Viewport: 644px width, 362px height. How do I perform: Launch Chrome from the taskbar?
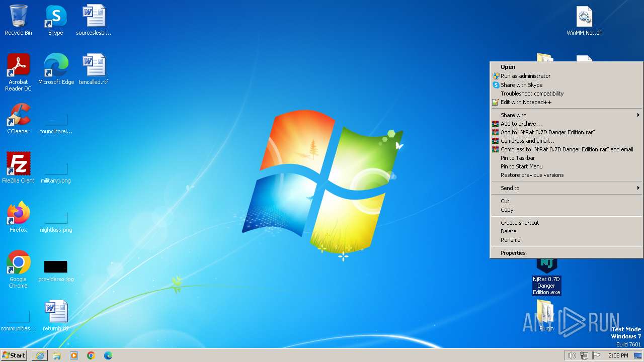91,355
